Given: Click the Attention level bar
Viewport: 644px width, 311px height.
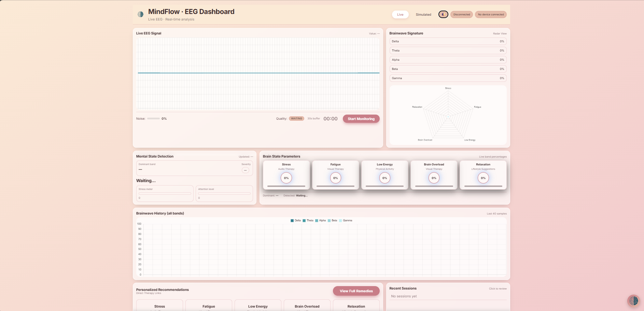Looking at the screenshot, I should point(224,193).
